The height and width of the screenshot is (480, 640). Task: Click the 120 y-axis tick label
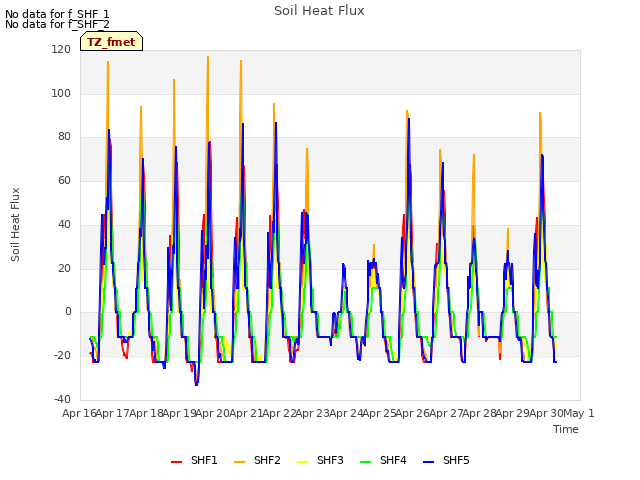tap(61, 49)
